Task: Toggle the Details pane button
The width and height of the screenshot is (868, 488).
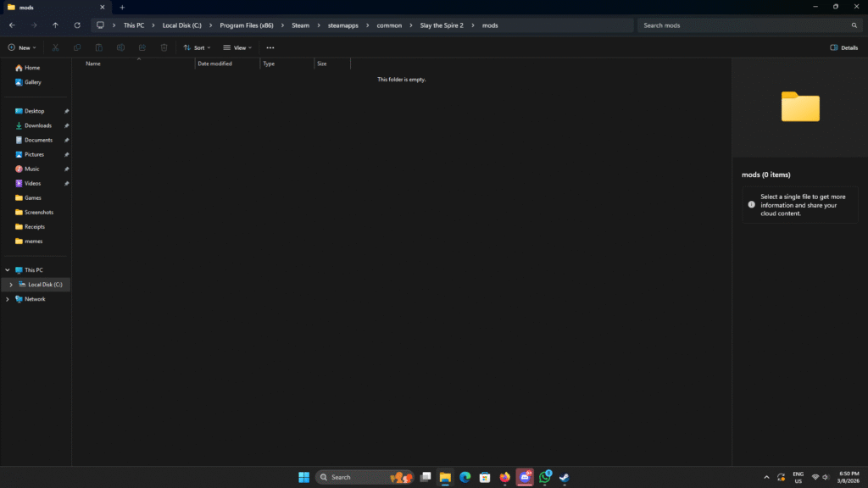Action: point(843,48)
